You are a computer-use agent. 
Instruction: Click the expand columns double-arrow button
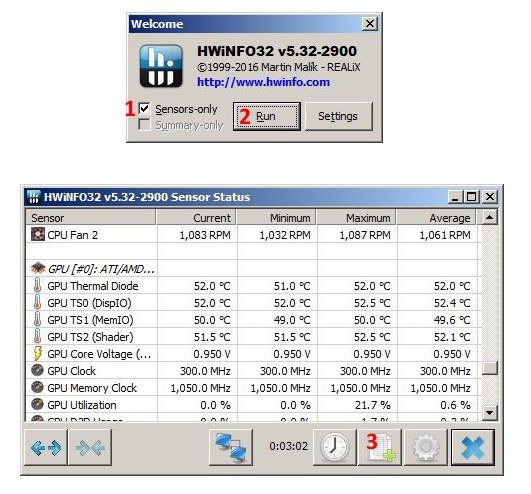[46, 447]
